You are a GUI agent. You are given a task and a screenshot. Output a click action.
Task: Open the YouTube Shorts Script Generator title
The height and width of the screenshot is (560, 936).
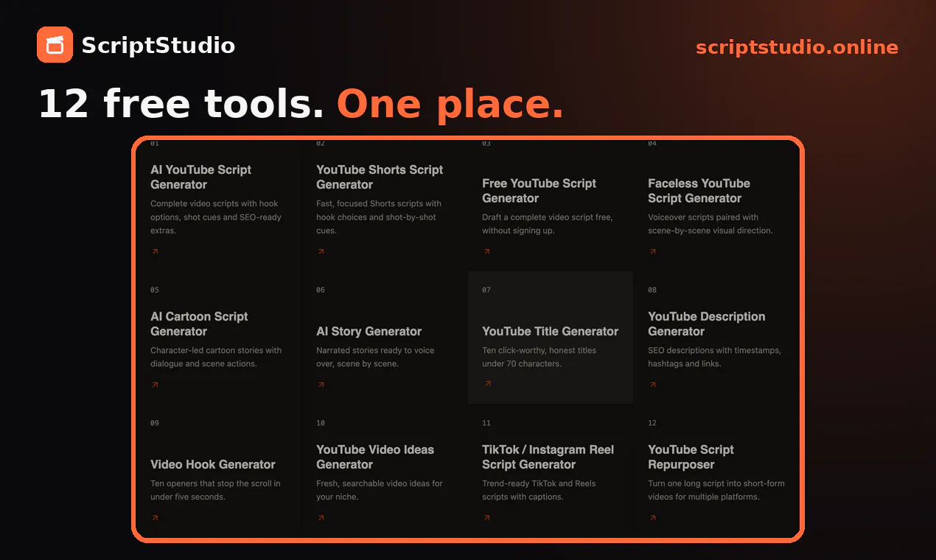[380, 177]
